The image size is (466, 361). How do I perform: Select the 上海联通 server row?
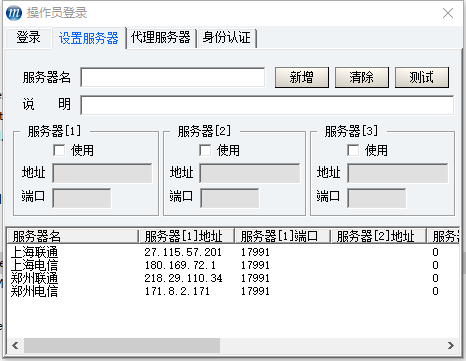[x=233, y=252]
